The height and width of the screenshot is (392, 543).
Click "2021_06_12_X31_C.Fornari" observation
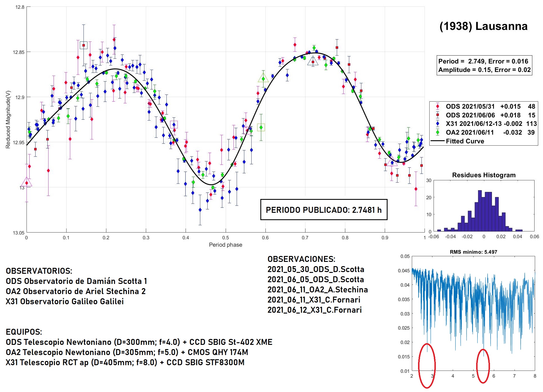click(x=315, y=310)
